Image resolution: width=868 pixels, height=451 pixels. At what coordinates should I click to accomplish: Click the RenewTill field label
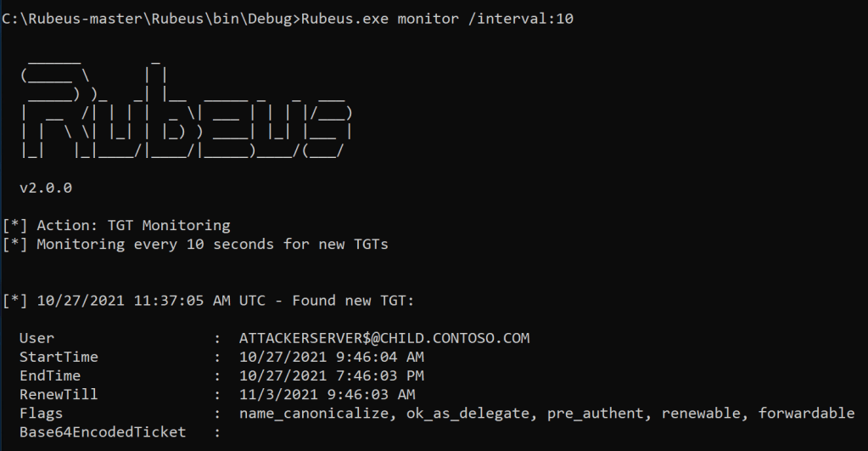pos(59,394)
